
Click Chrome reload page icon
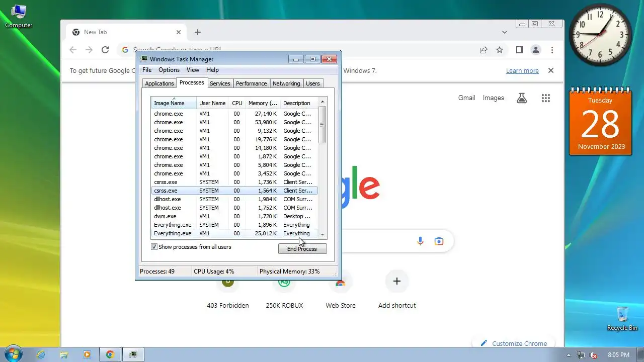105,50
